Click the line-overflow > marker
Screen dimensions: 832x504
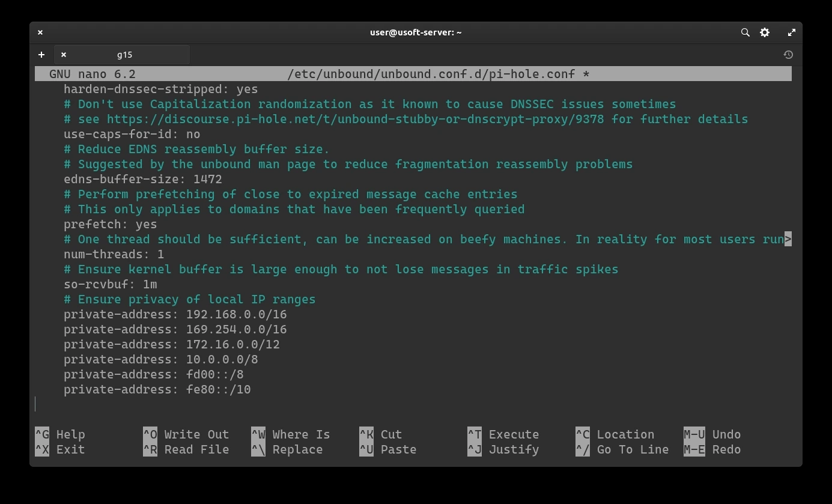[788, 239]
